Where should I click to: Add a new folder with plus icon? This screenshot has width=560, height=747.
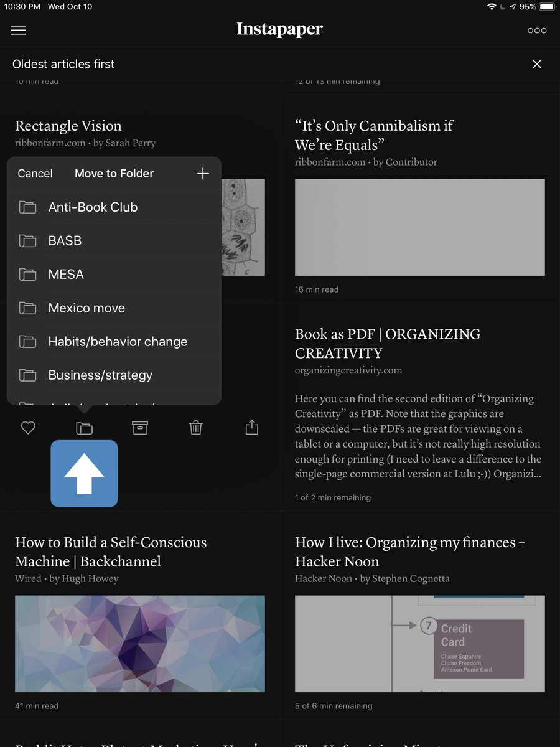pos(203,174)
